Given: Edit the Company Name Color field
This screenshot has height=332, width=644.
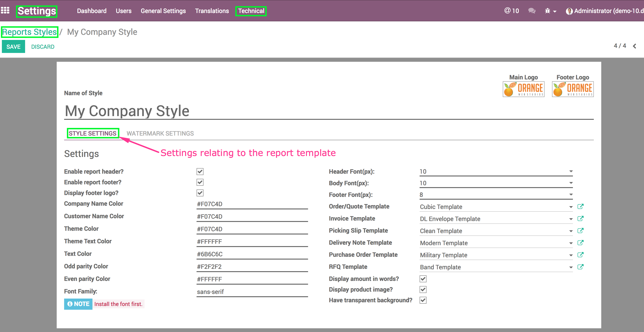Looking at the screenshot, I should click(x=252, y=204).
